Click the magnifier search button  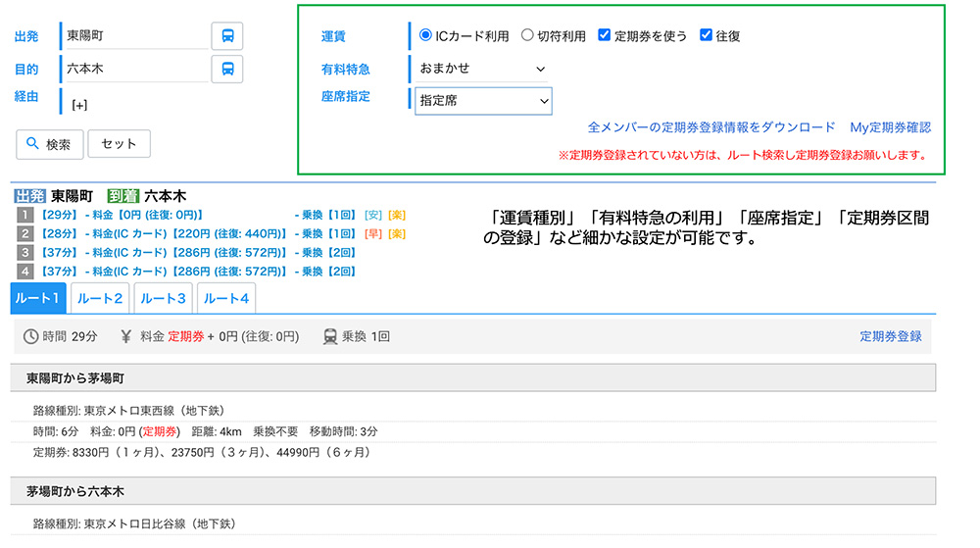(x=49, y=144)
